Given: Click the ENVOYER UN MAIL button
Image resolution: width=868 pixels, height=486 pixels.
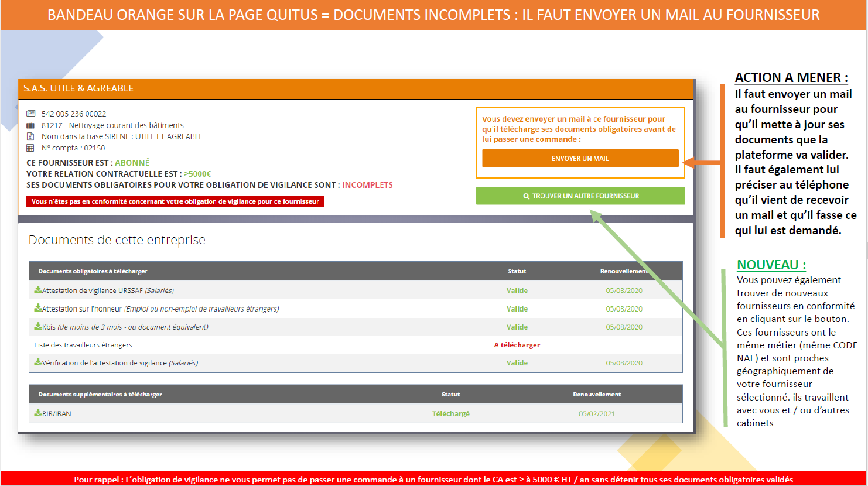Looking at the screenshot, I should pos(580,158).
